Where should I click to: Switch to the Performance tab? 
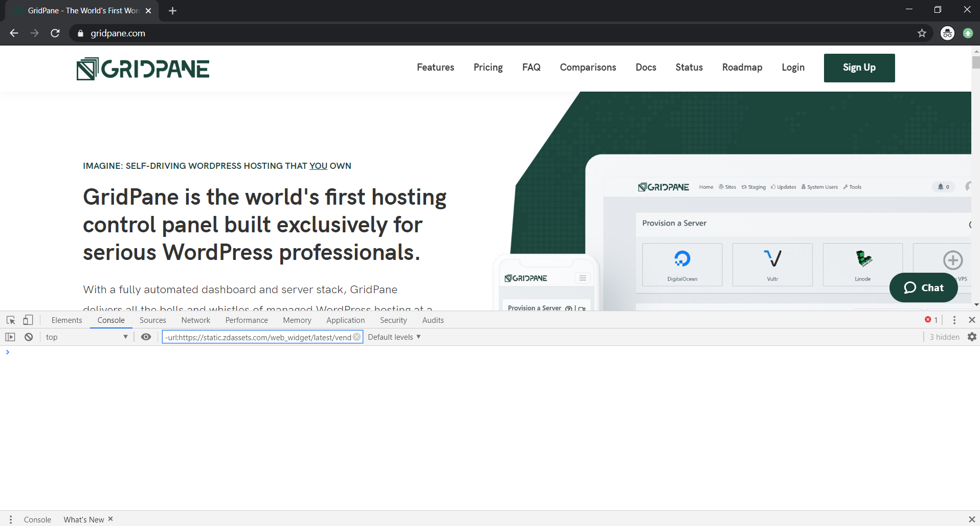tap(247, 320)
